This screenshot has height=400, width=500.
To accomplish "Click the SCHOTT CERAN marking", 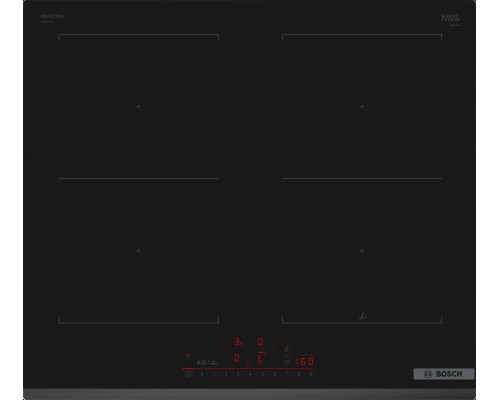I will [451, 18].
